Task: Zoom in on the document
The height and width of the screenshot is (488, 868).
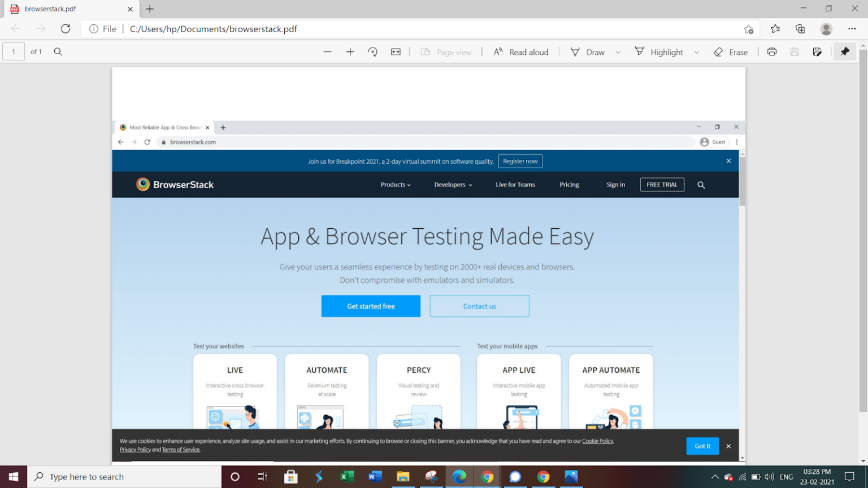Action: point(350,51)
